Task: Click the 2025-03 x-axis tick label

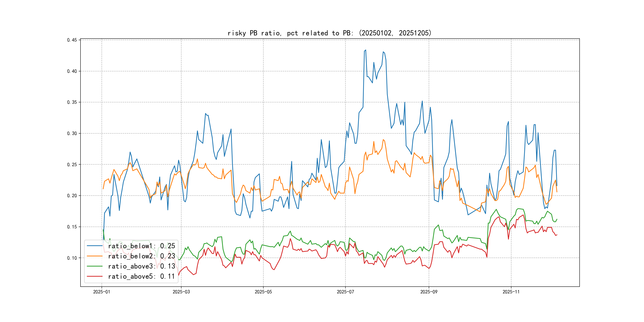Action: pos(181,292)
